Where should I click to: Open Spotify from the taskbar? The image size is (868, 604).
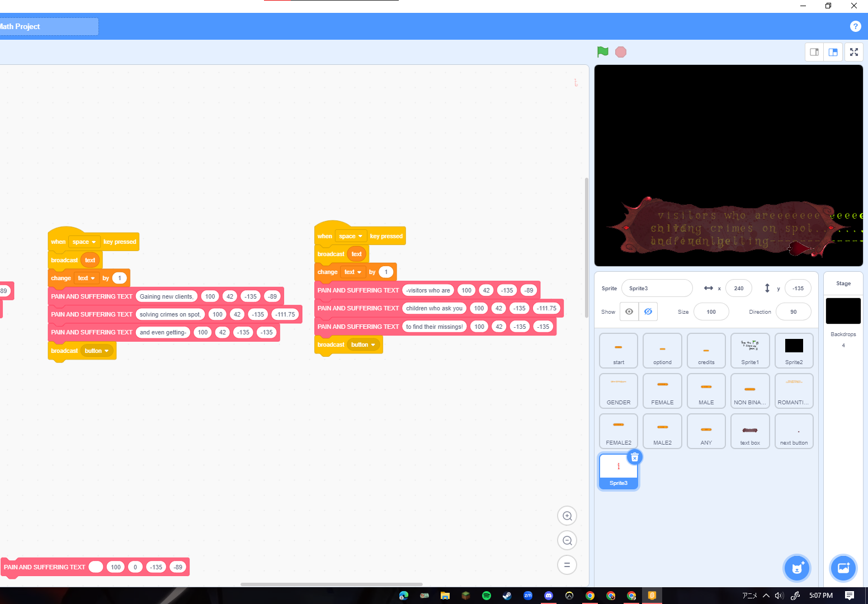pos(487,596)
